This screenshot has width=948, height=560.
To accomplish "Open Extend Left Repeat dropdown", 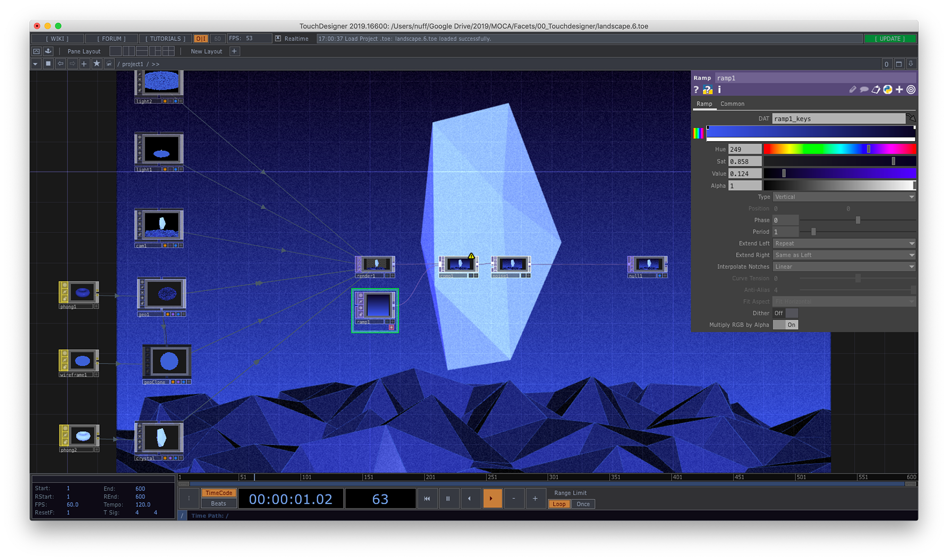I will (x=844, y=244).
